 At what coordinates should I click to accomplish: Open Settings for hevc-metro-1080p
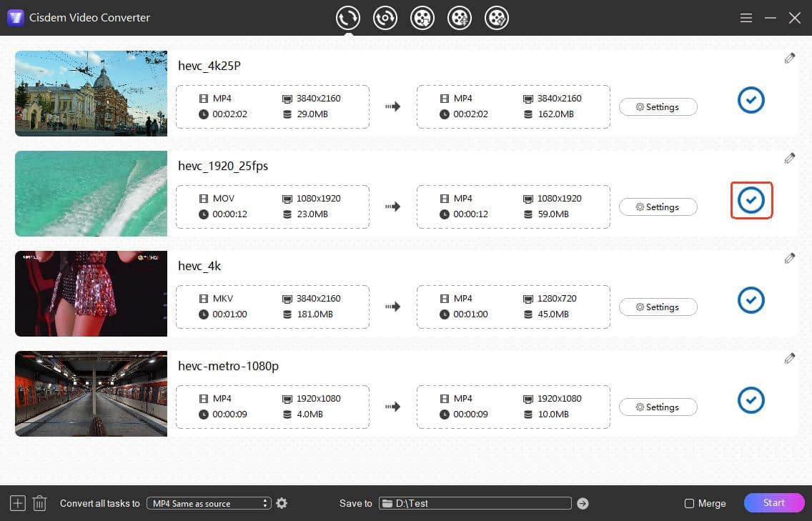point(658,407)
